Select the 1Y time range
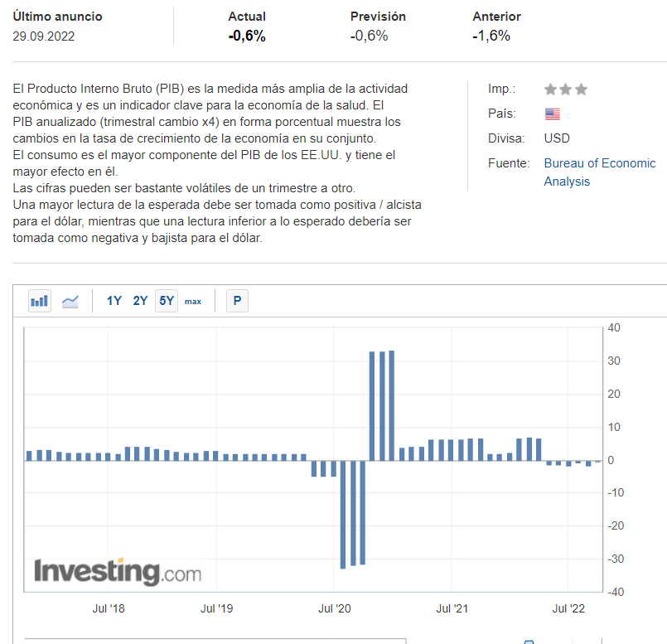 tap(114, 301)
